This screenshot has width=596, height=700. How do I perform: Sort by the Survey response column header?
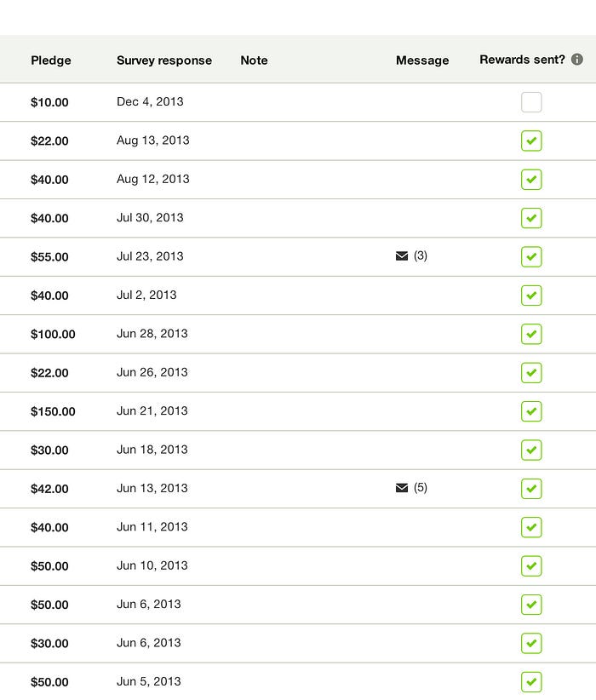[x=164, y=60]
